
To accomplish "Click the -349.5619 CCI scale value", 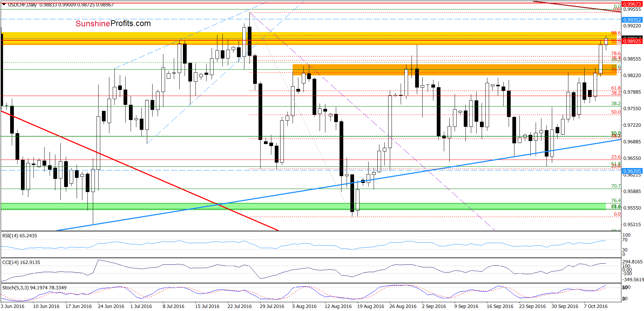I will point(633,280).
